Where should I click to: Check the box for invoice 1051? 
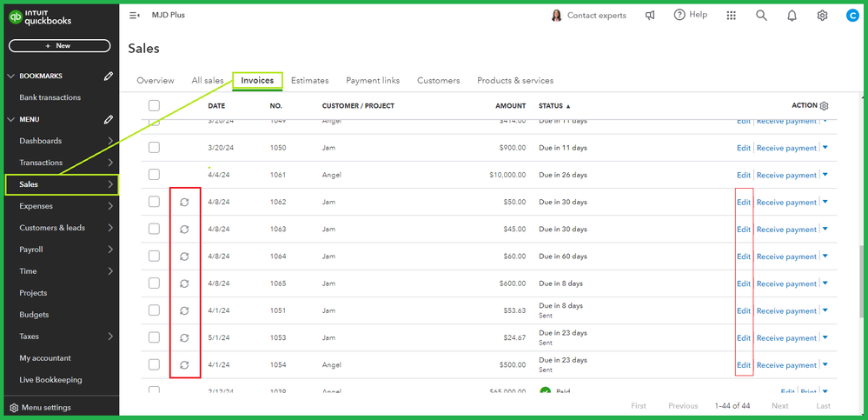154,310
